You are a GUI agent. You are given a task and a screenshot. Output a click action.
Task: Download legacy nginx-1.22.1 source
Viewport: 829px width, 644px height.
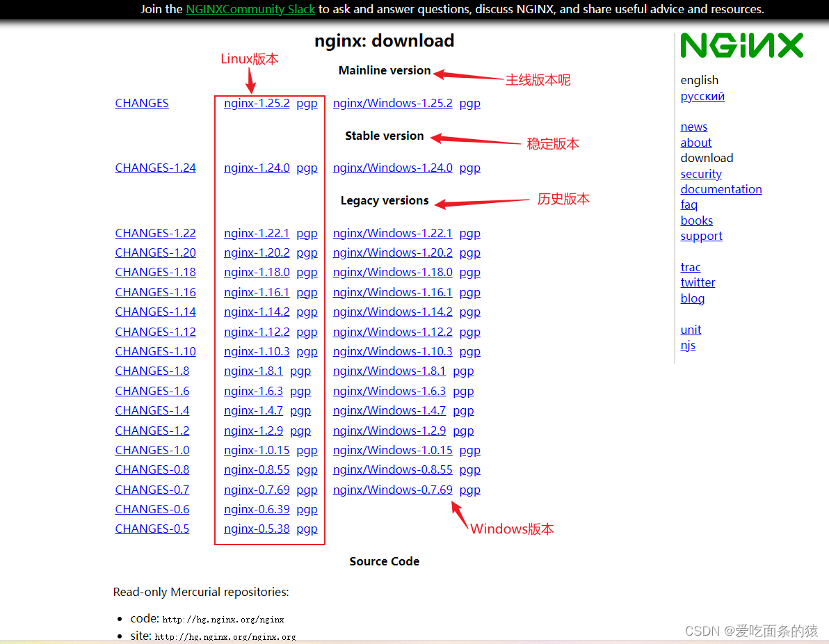257,233
